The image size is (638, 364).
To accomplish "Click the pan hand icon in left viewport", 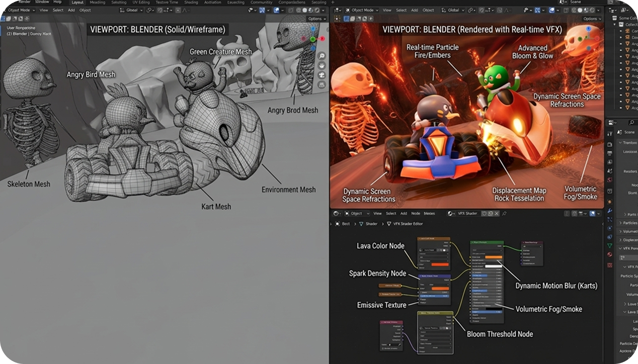I will click(322, 65).
